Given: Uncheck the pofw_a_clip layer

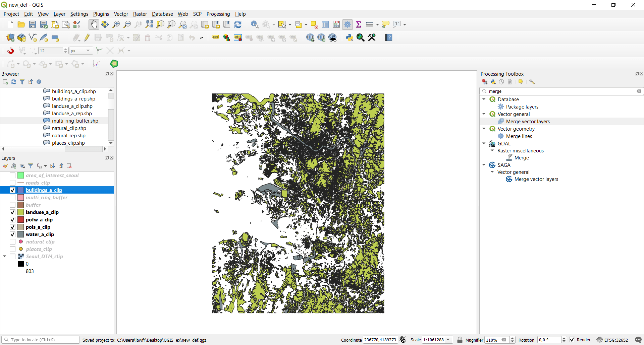Looking at the screenshot, I should tap(12, 219).
